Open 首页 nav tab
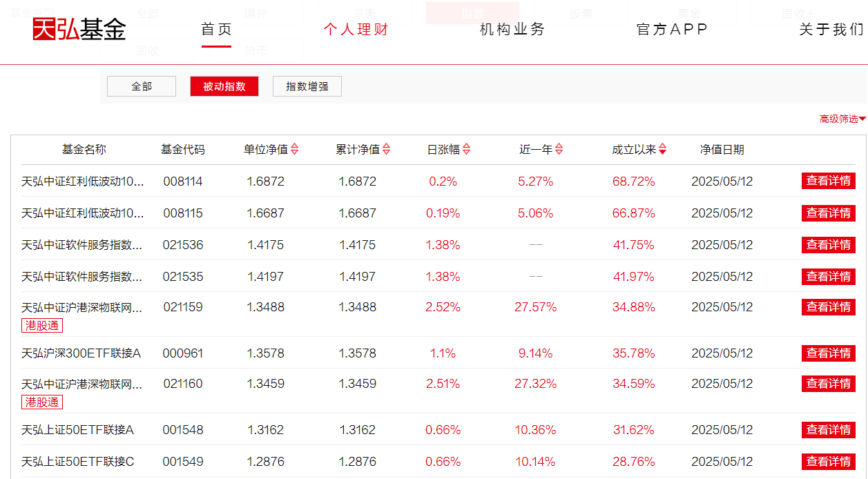The height and width of the screenshot is (479, 868). click(x=216, y=30)
